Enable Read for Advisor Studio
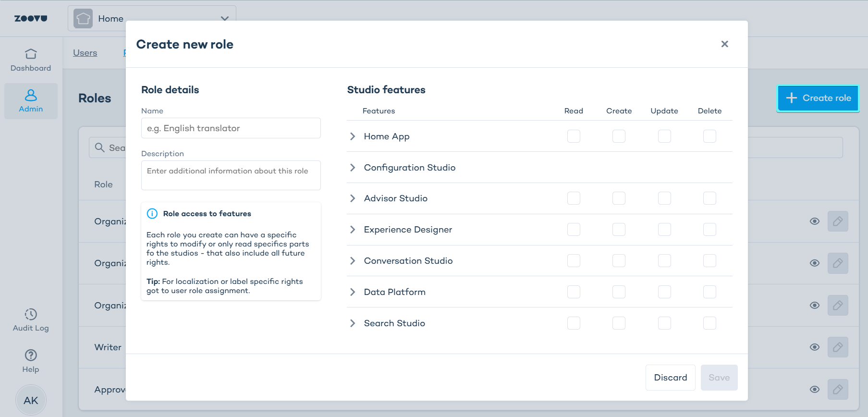868x417 pixels. pyautogui.click(x=574, y=198)
